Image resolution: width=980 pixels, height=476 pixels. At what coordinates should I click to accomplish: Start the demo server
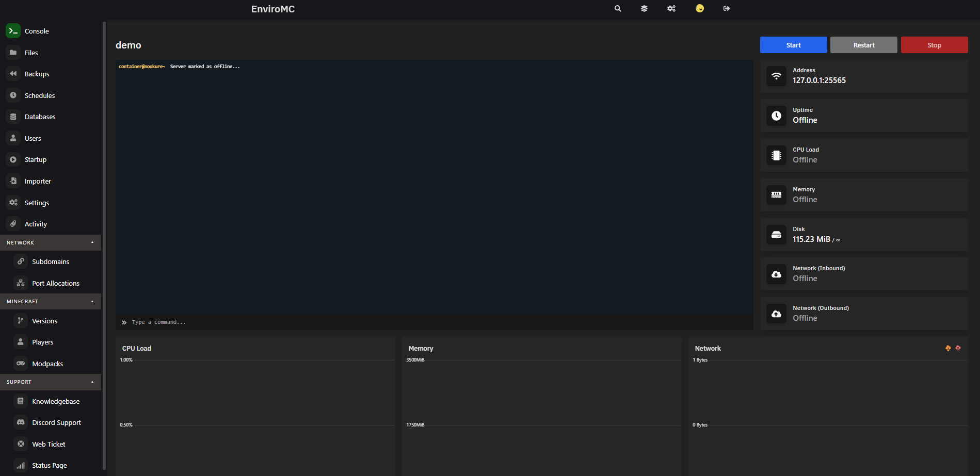coord(793,45)
